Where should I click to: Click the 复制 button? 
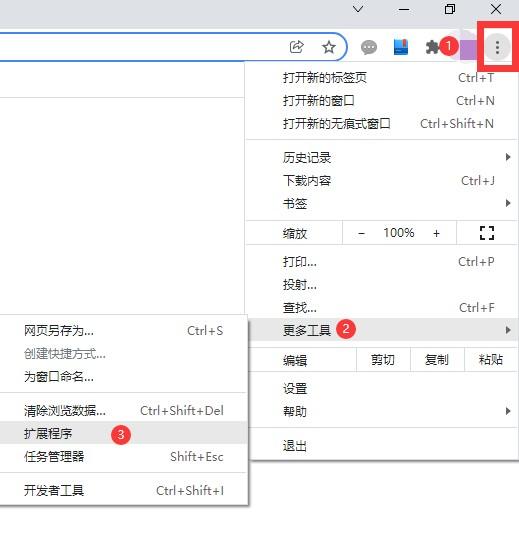[437, 360]
